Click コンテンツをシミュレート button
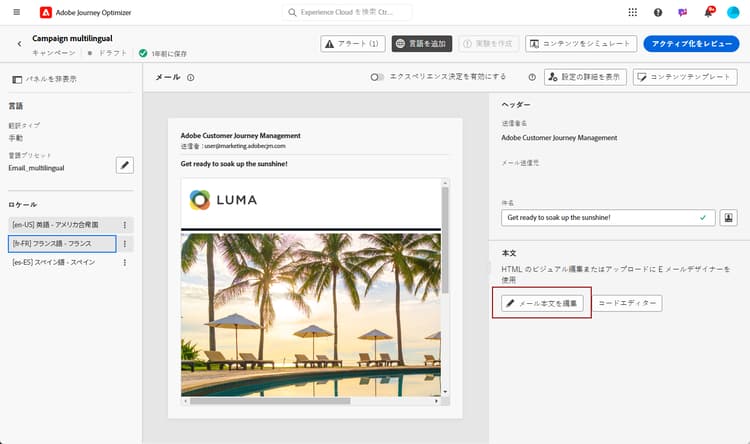The height and width of the screenshot is (444, 750). (581, 44)
